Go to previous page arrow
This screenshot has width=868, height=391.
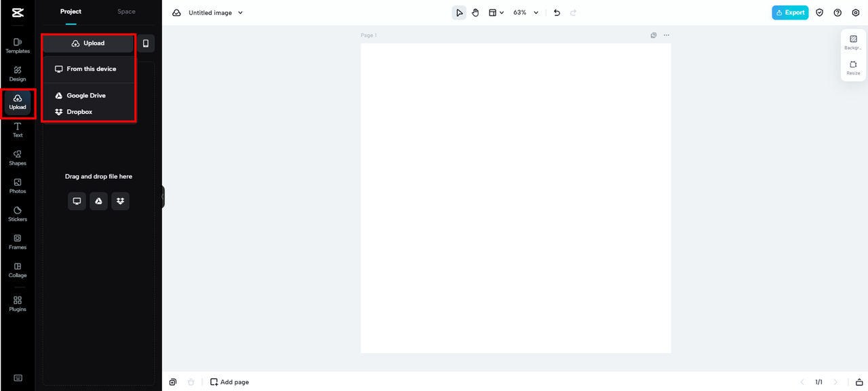coord(802,382)
